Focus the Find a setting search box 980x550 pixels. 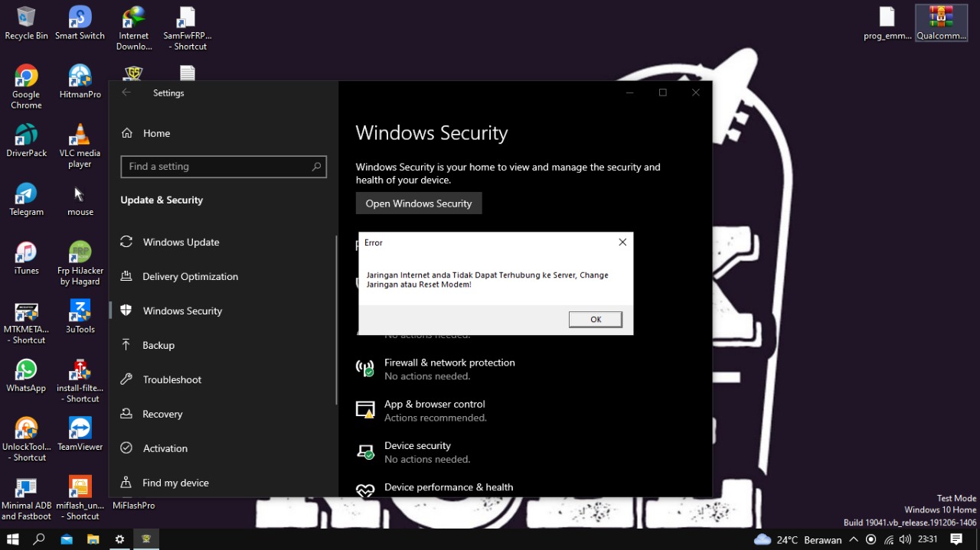pyautogui.click(x=224, y=167)
